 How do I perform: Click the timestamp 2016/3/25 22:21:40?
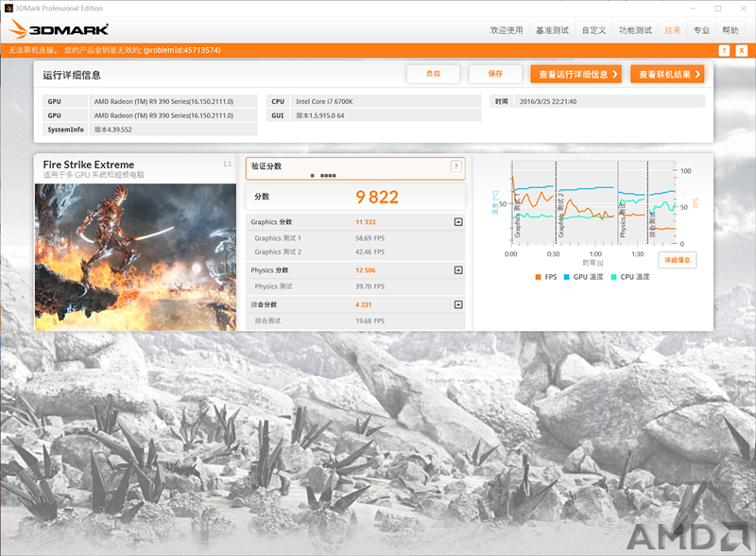(x=610, y=101)
